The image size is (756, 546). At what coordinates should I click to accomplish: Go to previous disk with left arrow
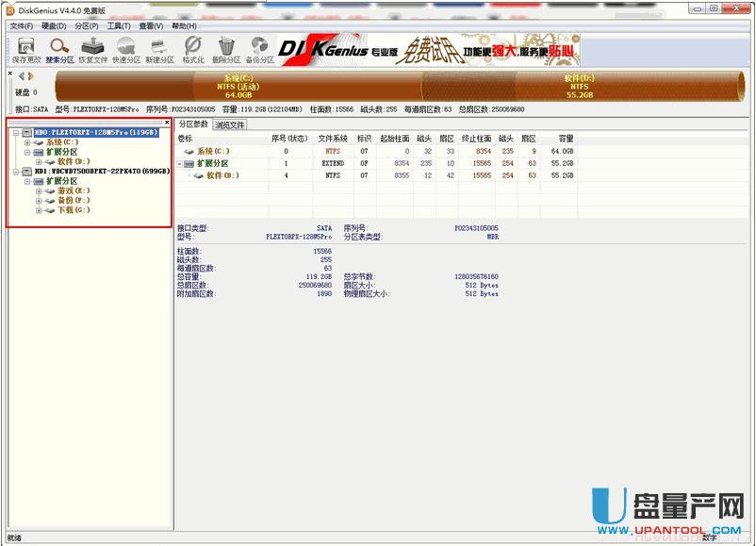[x=21, y=76]
